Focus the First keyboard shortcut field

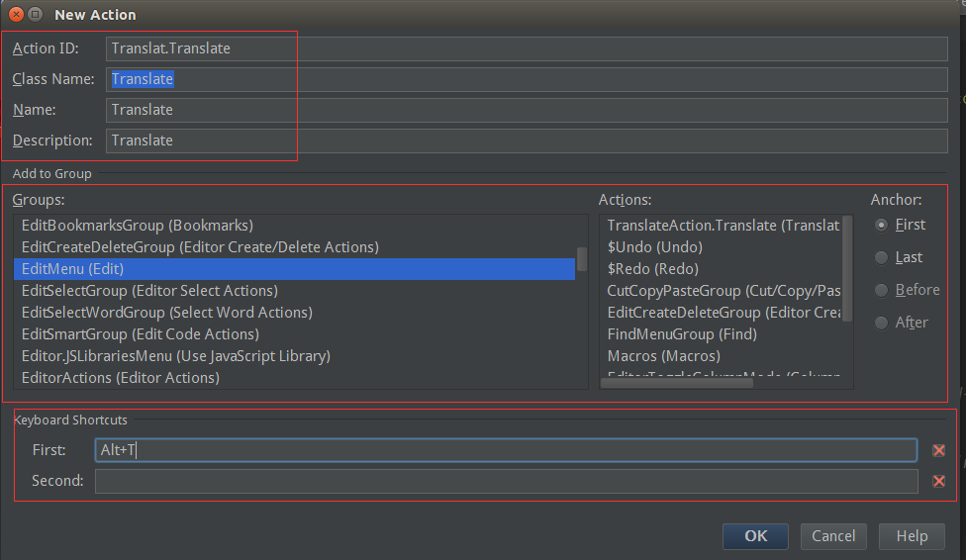(x=506, y=450)
